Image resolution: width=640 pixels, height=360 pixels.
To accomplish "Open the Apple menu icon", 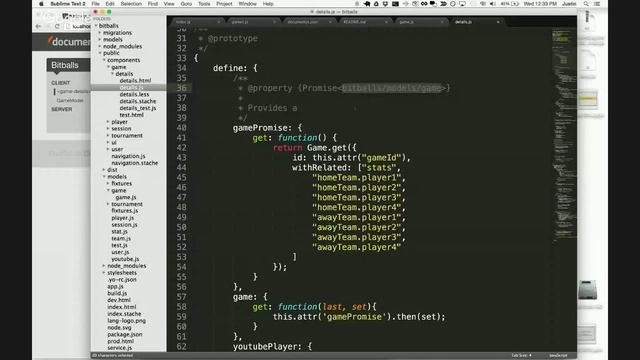I will (41, 4).
